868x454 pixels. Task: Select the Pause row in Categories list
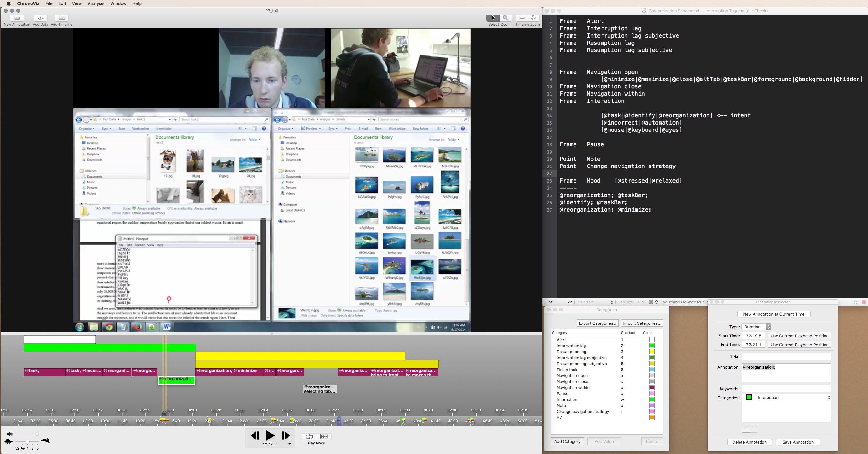(606, 393)
